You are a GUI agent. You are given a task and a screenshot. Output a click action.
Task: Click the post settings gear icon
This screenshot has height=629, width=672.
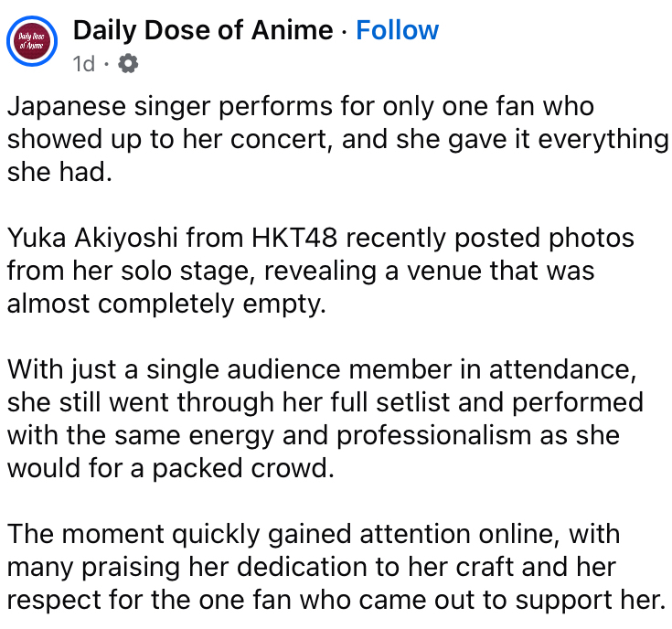[x=129, y=63]
